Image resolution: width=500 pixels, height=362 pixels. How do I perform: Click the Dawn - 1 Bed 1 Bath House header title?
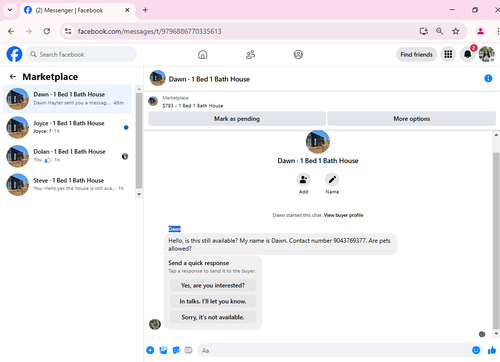209,79
